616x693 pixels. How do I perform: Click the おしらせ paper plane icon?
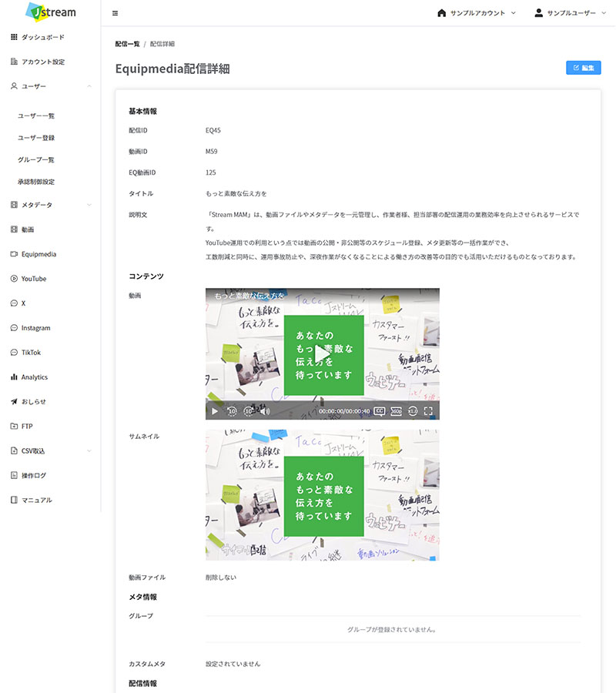coord(14,402)
